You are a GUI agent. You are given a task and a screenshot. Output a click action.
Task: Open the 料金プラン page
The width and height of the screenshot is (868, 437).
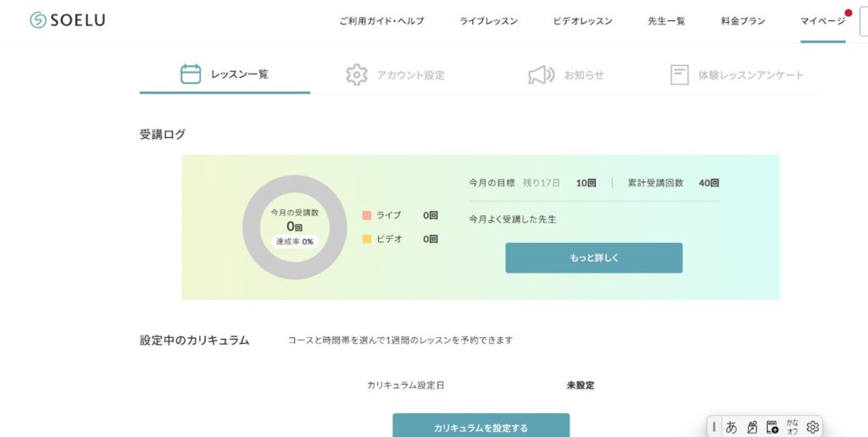pos(743,20)
